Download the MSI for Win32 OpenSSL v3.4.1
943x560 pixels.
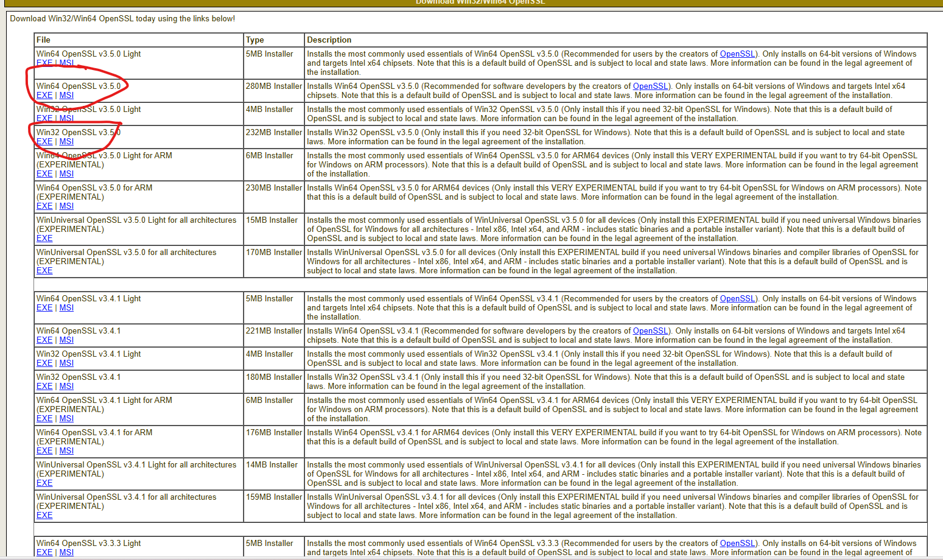click(66, 386)
